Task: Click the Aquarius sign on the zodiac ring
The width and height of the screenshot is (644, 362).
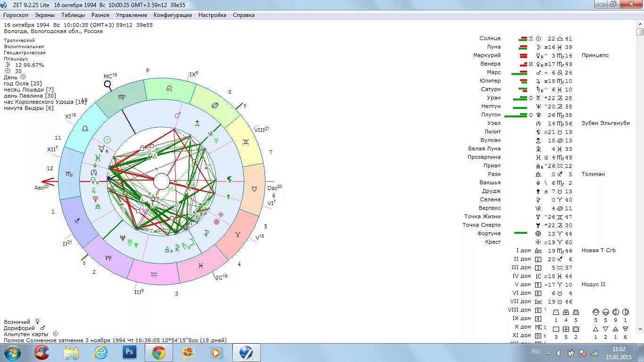Action: (154, 274)
